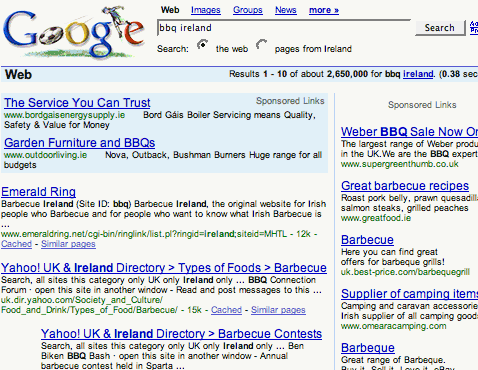Select the Web tab label

(x=170, y=10)
